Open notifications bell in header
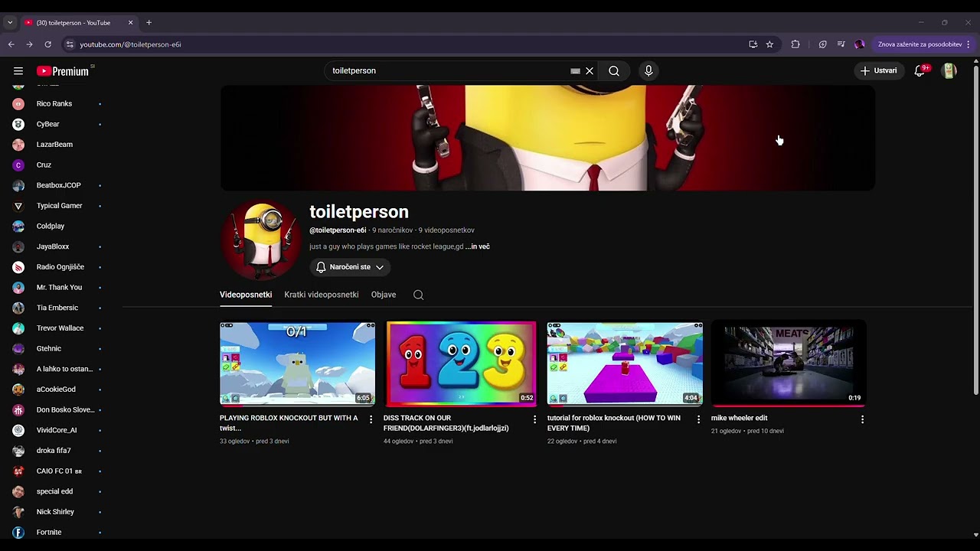Image resolution: width=980 pixels, height=551 pixels. (920, 71)
